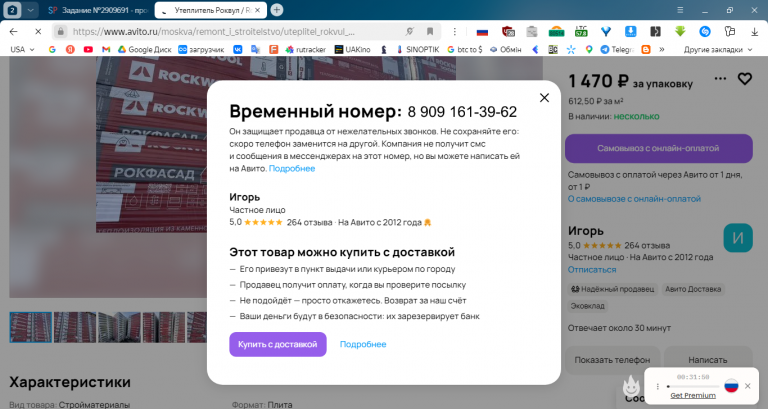Open the three-dots listing options menu
768x409 pixels.
(720, 78)
